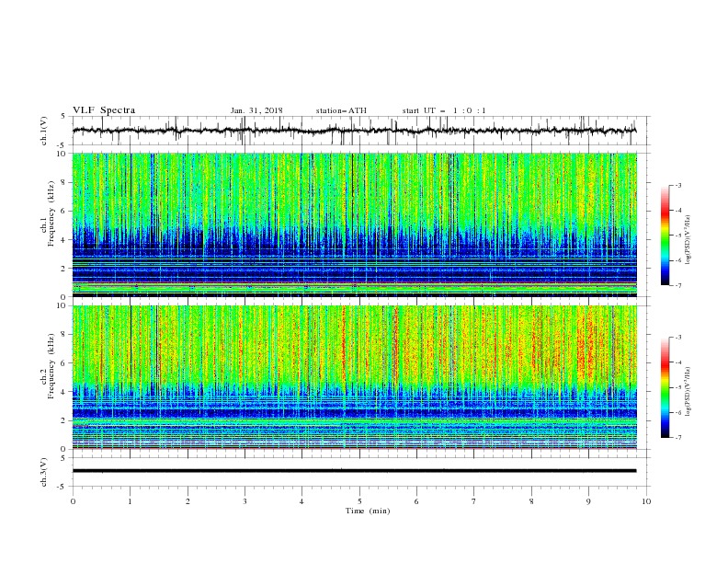Click time axis tick label 7
Viewport: 728px width, 563px height.
[474, 501]
